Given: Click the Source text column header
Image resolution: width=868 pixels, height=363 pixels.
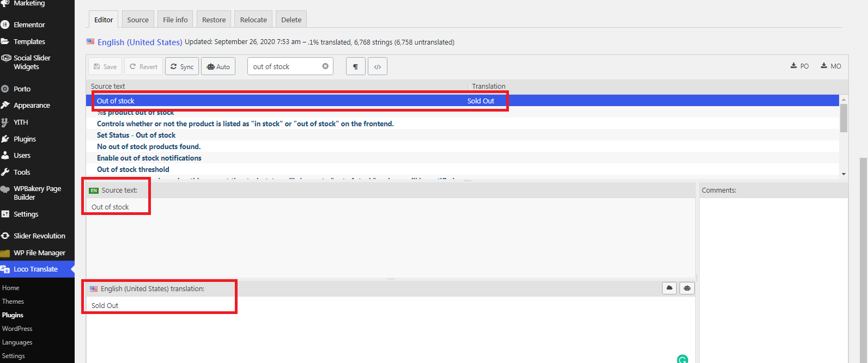Looking at the screenshot, I should click(x=108, y=86).
